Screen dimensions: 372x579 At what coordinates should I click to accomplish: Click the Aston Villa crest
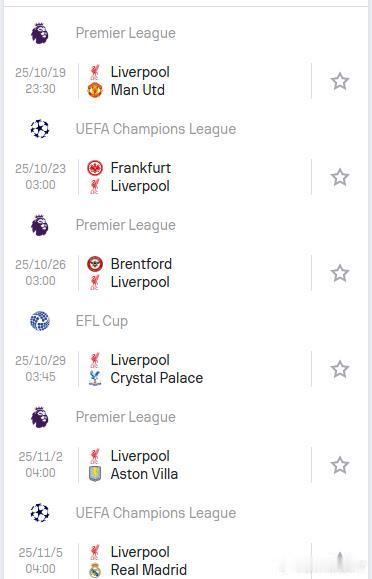(x=95, y=474)
